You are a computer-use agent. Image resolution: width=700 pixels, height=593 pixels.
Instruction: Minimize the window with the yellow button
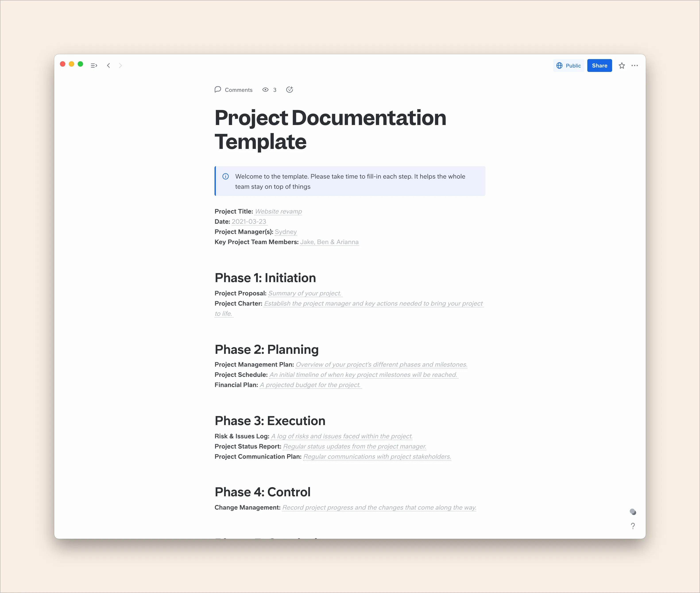click(x=71, y=64)
